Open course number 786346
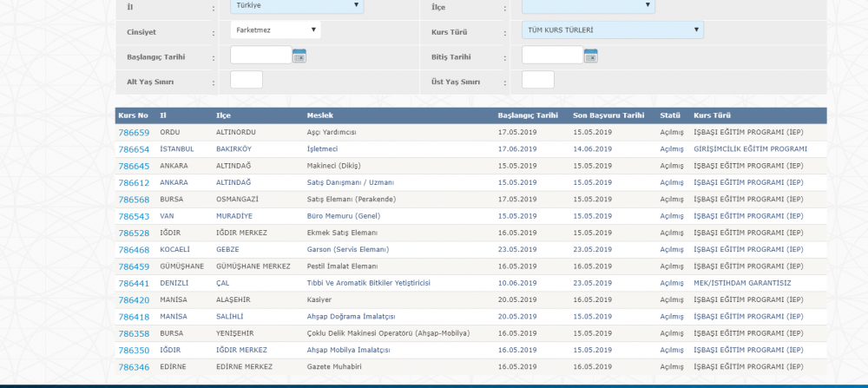Screen dimensions: 868x388 [x=134, y=367]
